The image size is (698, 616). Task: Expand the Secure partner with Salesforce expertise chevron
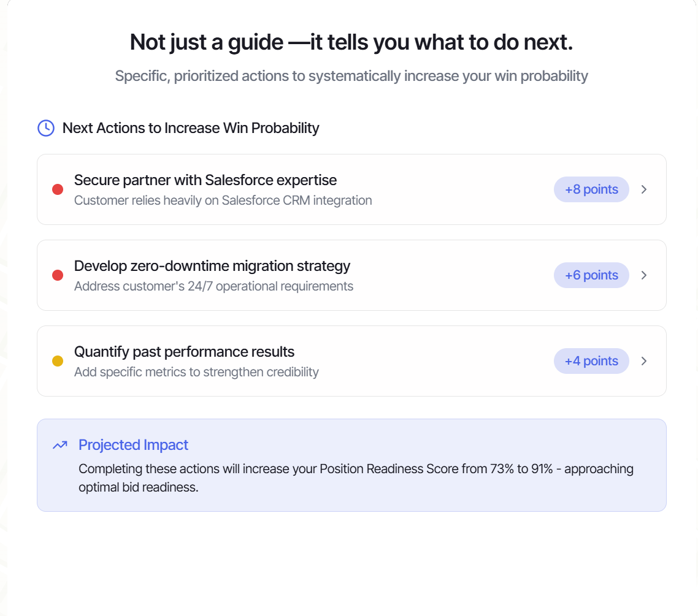pyautogui.click(x=643, y=189)
